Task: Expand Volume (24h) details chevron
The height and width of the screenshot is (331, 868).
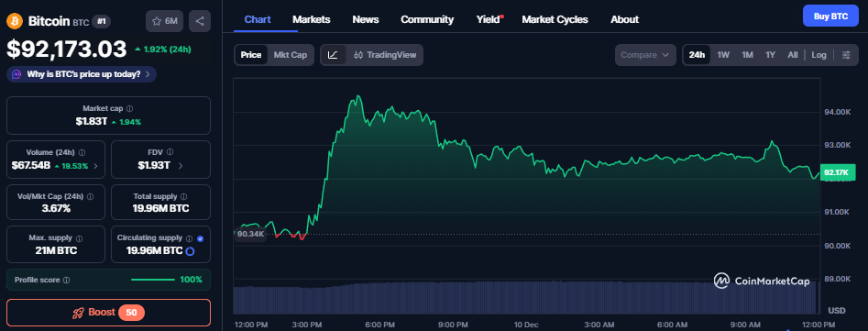Action: 95,165
